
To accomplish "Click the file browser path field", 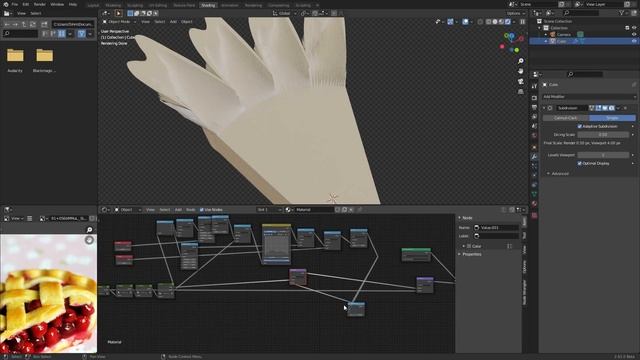I will click(x=73, y=24).
